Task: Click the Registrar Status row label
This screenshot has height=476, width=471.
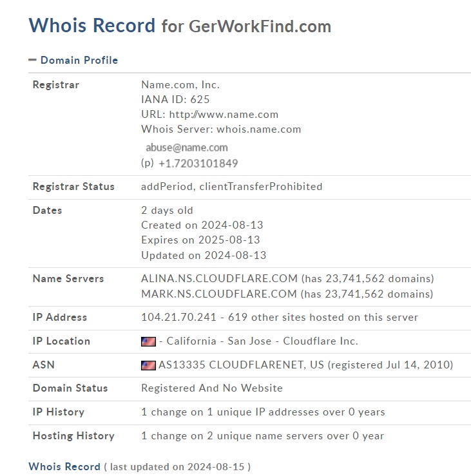Action: click(73, 186)
